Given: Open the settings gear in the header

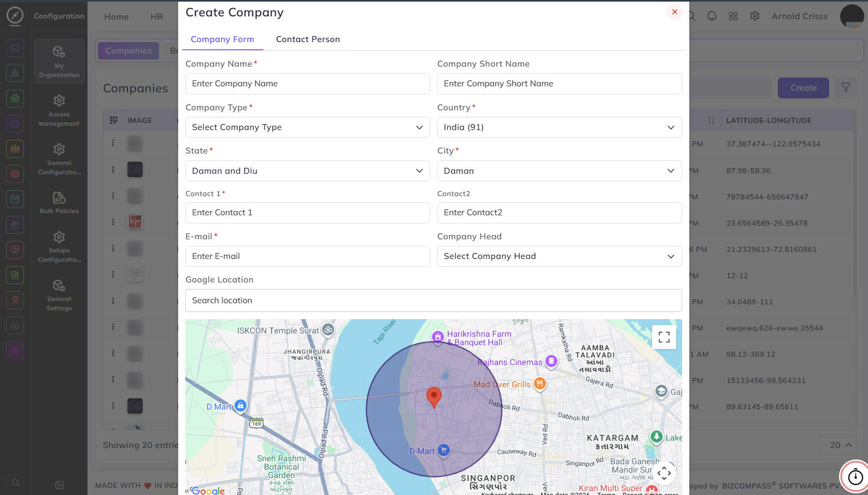Looking at the screenshot, I should tap(755, 16).
